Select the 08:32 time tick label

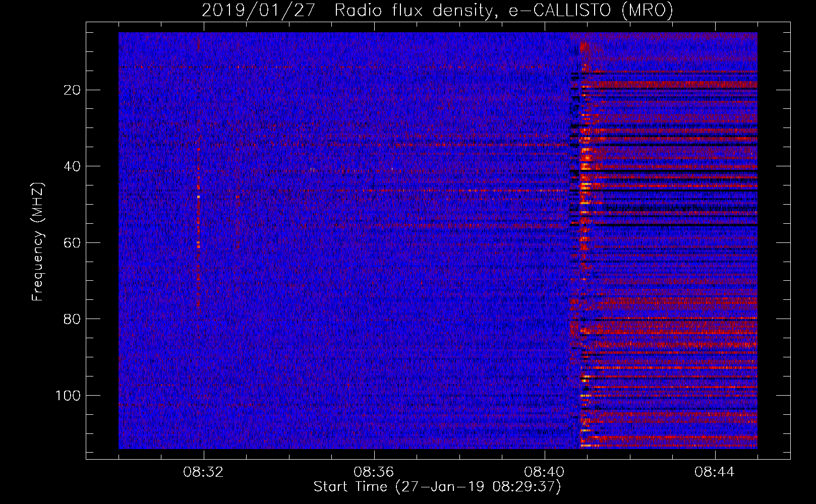204,472
